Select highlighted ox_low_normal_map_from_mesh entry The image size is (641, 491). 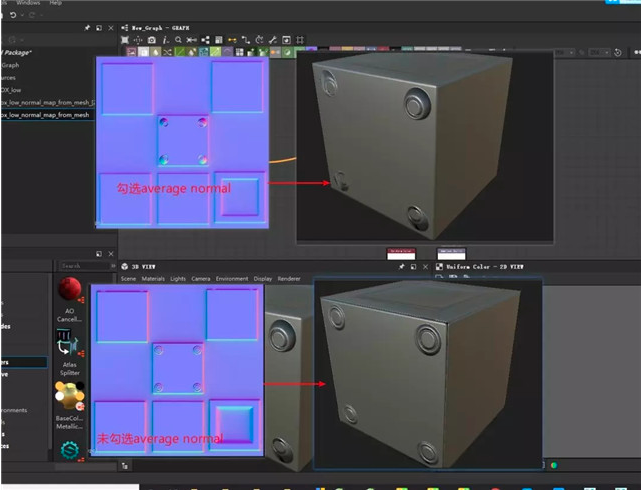[x=48, y=115]
